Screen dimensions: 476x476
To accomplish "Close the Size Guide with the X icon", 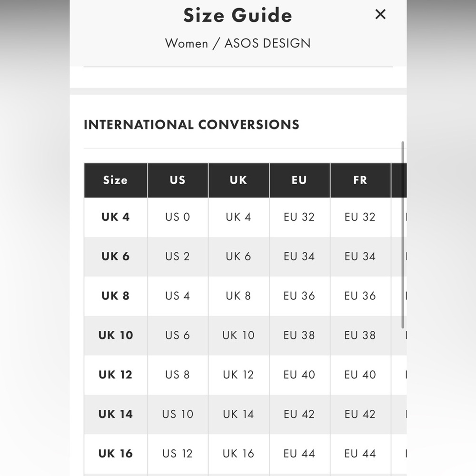I will (380, 14).
